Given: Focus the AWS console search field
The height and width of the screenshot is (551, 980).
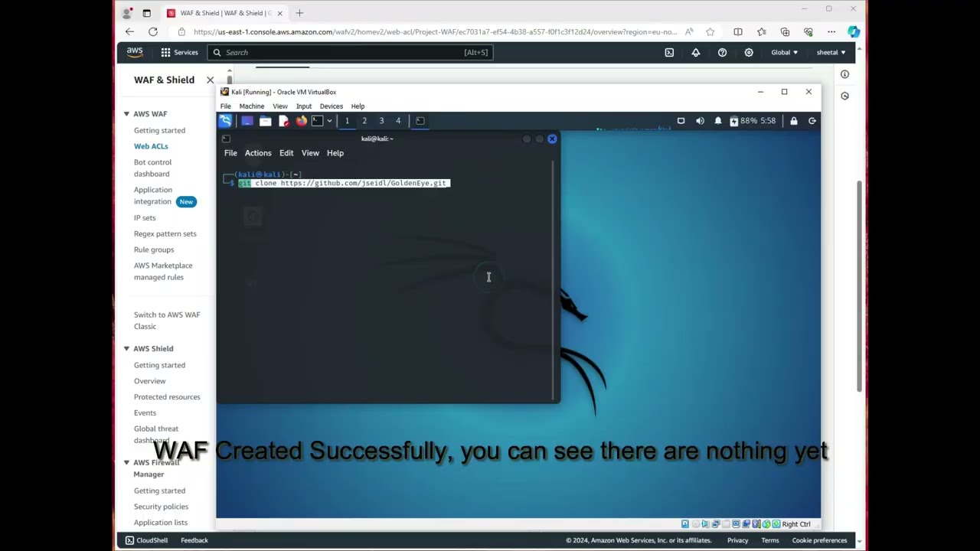Looking at the screenshot, I should [x=350, y=52].
